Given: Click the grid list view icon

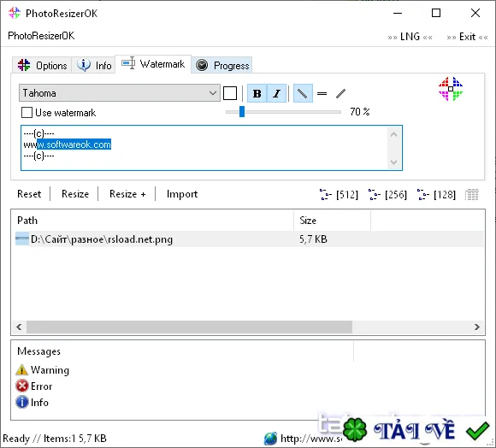Looking at the screenshot, I should coord(472,194).
